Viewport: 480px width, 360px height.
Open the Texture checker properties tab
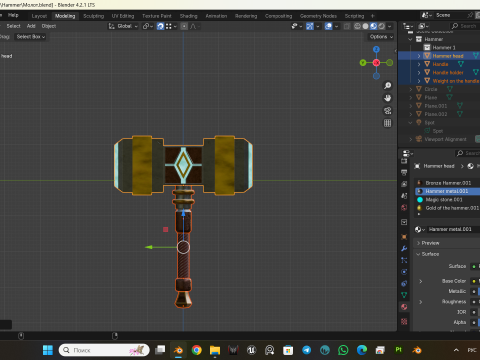pyautogui.click(x=404, y=321)
